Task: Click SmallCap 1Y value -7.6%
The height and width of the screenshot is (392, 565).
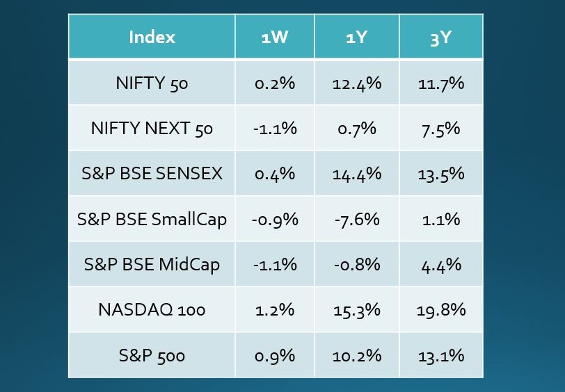Action: pyautogui.click(x=357, y=220)
